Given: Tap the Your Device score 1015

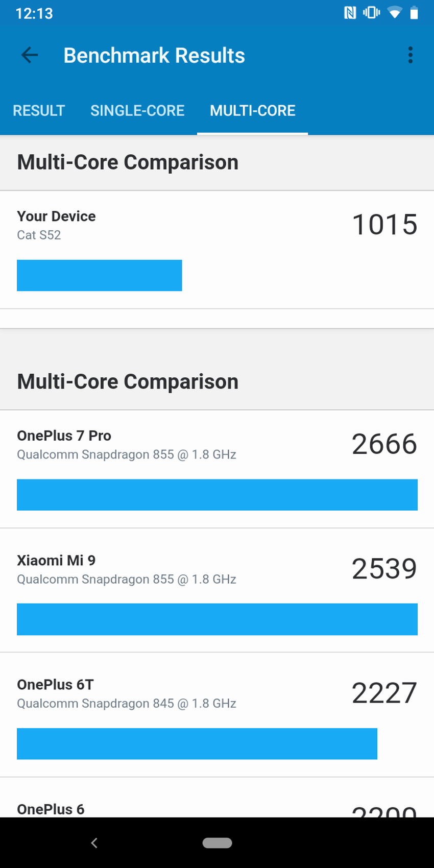Looking at the screenshot, I should [384, 225].
